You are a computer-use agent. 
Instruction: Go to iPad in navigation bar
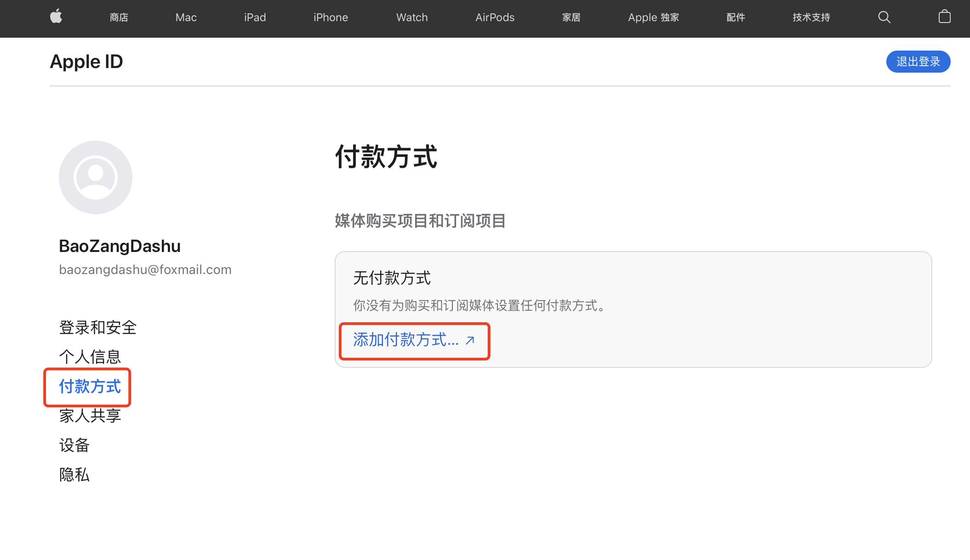coord(255,17)
